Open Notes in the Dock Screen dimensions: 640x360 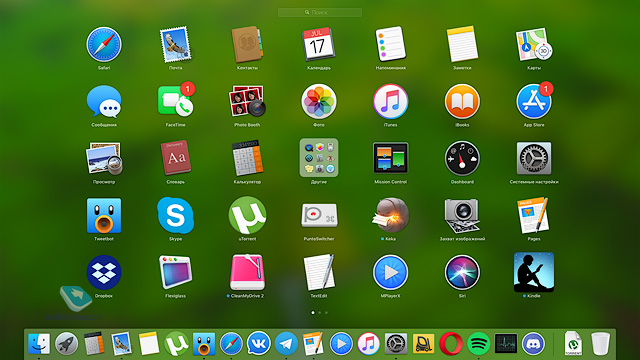(x=149, y=344)
